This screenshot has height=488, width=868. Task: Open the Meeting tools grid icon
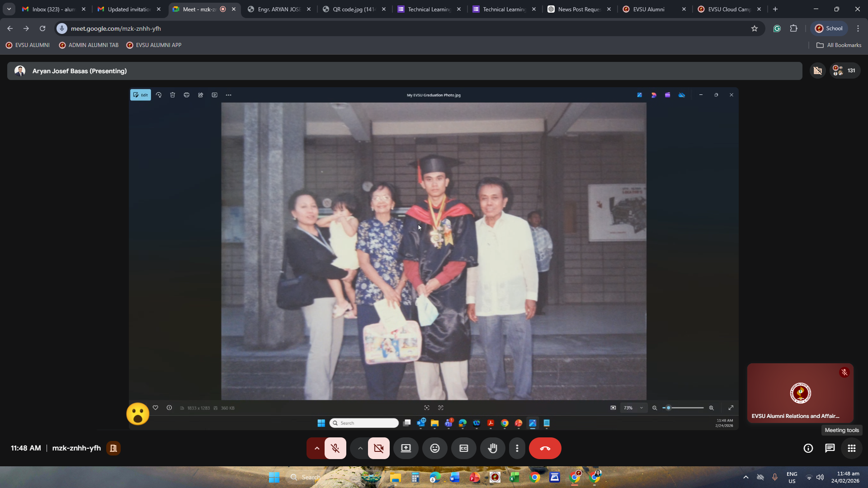click(851, 448)
